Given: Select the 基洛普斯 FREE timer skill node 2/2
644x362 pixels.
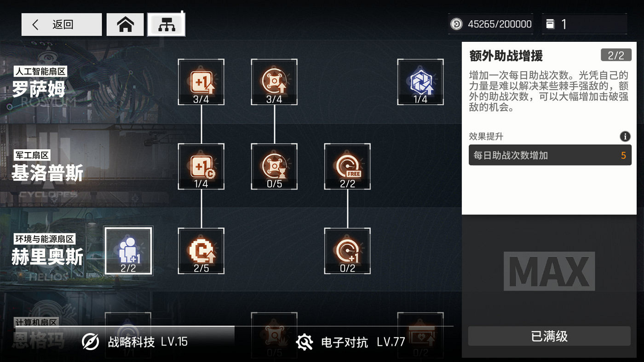Looking at the screenshot, I should point(347,166).
